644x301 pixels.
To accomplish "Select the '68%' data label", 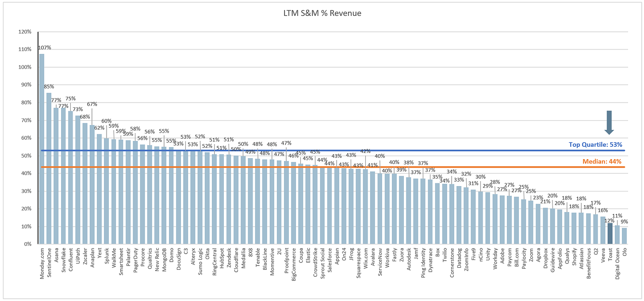I will point(84,117).
